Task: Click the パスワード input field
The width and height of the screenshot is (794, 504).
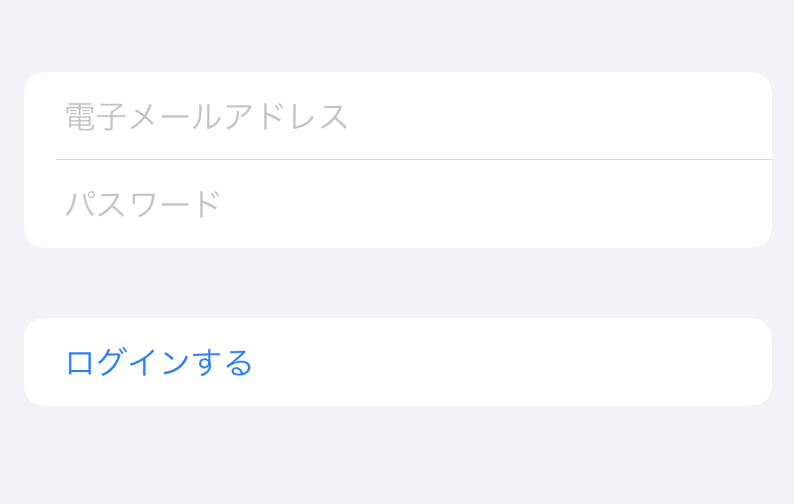Action: (398, 204)
